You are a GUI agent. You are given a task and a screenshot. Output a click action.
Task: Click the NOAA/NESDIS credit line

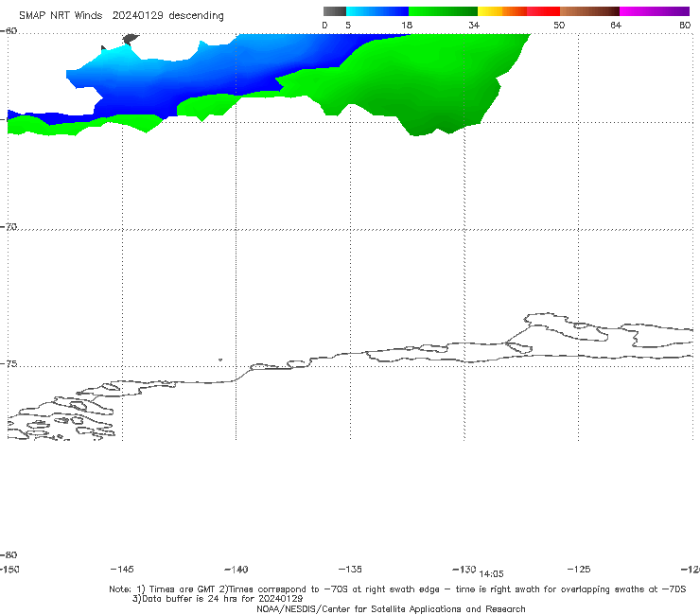point(391,608)
